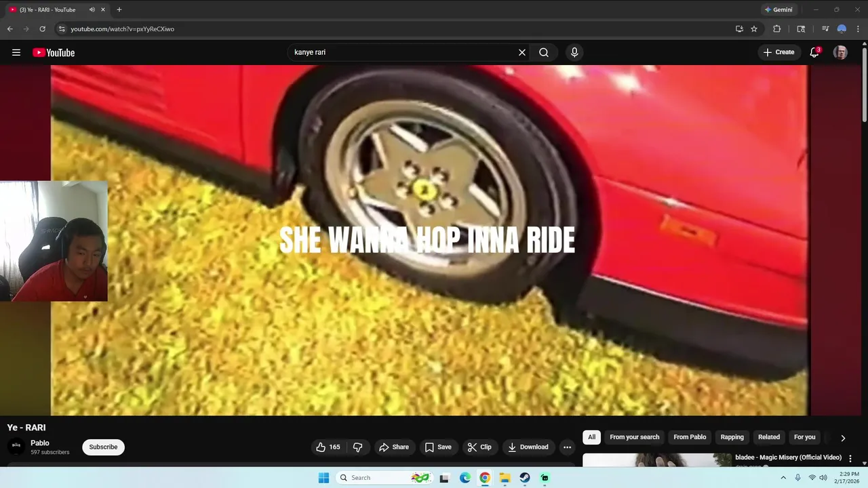The width and height of the screenshot is (868, 488).
Task: Open a new browser tab
Action: [119, 9]
